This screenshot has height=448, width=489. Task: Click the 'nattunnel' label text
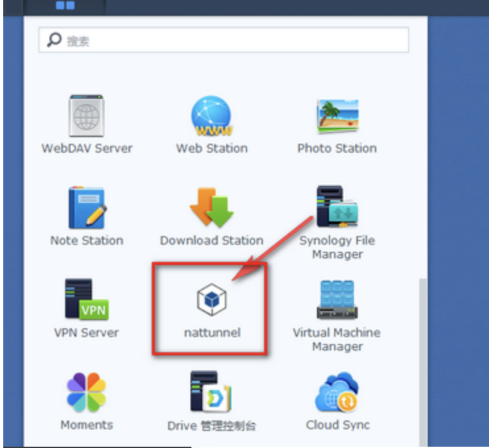[x=212, y=333]
